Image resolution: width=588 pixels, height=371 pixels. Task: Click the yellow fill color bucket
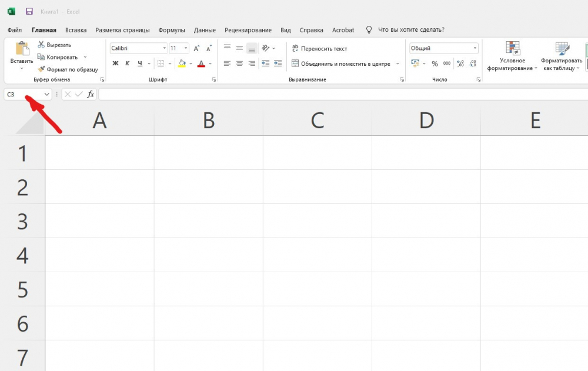point(182,63)
